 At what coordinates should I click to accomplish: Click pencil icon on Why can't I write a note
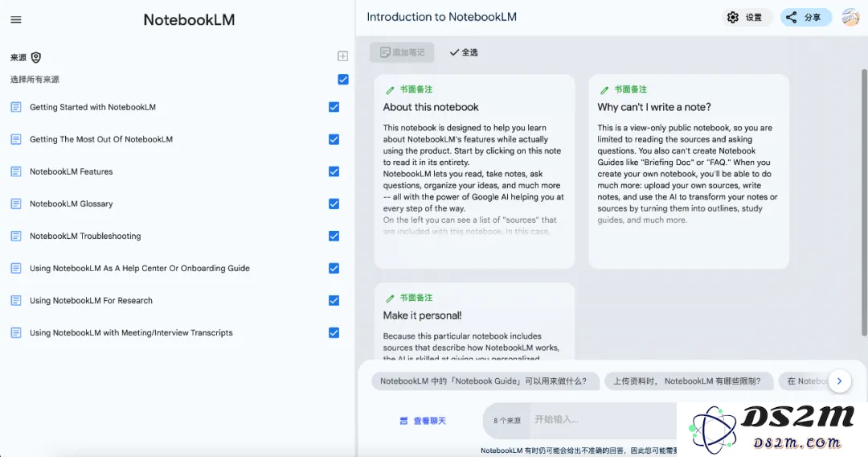604,90
